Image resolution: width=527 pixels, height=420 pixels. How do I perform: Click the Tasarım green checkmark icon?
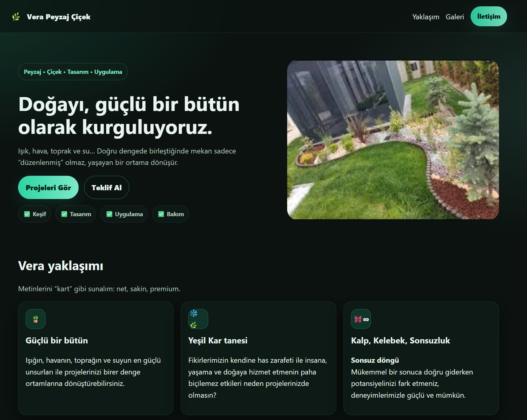click(64, 214)
